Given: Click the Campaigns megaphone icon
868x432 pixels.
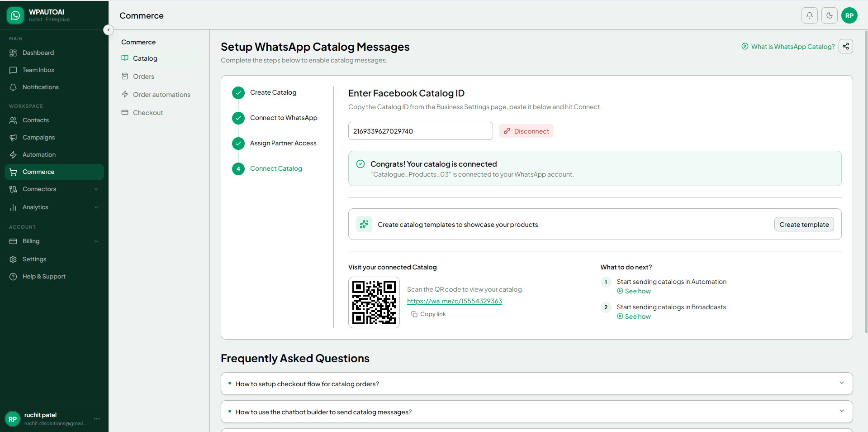Looking at the screenshot, I should pos(13,138).
